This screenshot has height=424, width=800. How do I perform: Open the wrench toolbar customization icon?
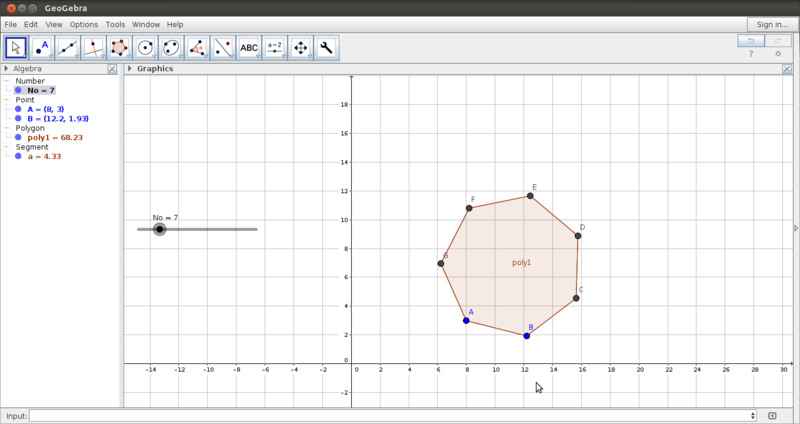pos(327,48)
